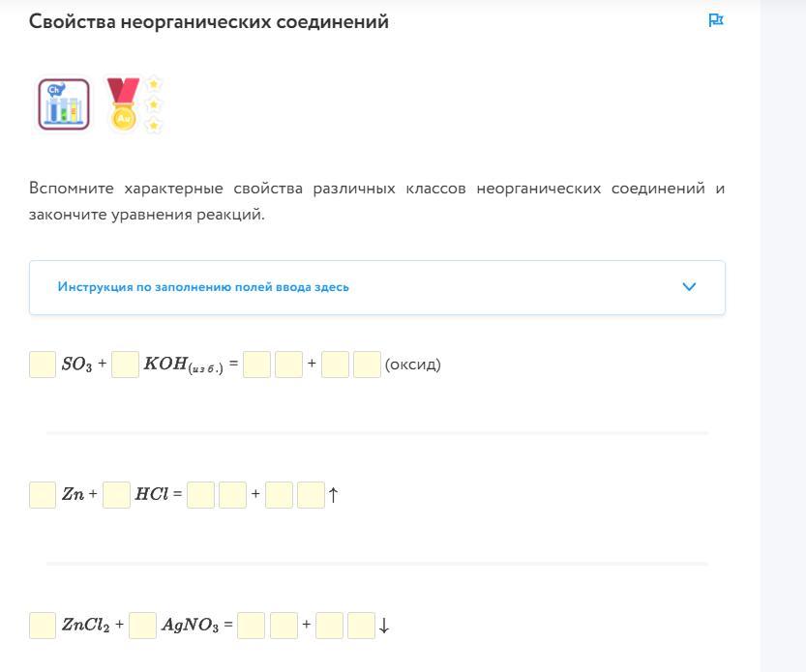
Task: Click first field after equals in SO3 equation
Action: [x=256, y=365]
